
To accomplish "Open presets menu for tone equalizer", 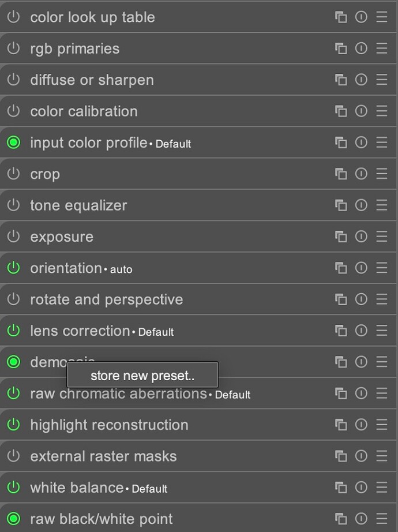I will tap(381, 205).
